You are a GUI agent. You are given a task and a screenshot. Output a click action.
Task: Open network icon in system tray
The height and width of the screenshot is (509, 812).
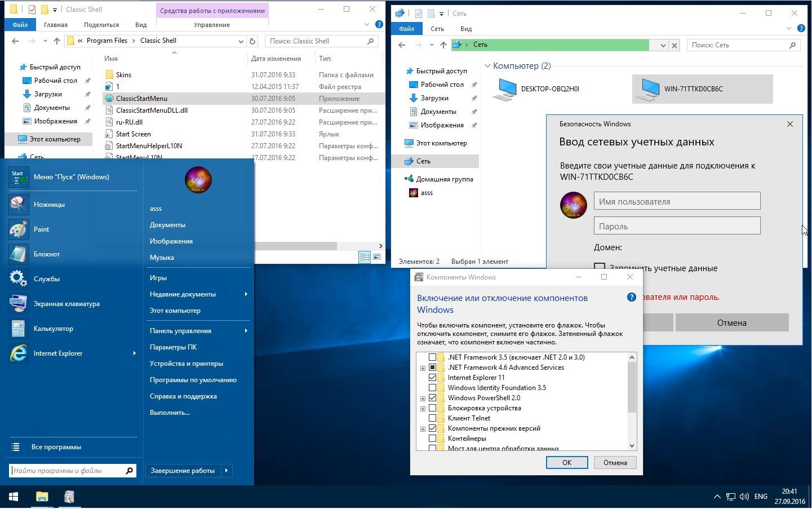(x=730, y=497)
